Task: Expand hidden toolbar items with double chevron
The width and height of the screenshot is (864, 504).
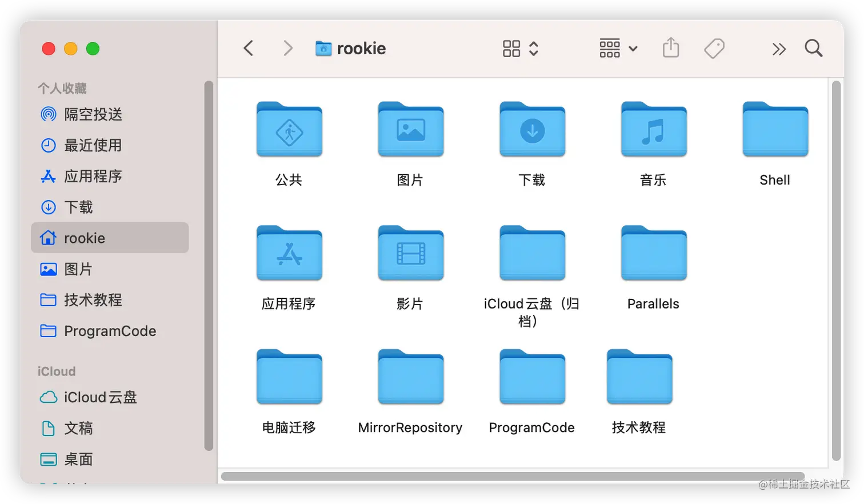Action: [779, 49]
